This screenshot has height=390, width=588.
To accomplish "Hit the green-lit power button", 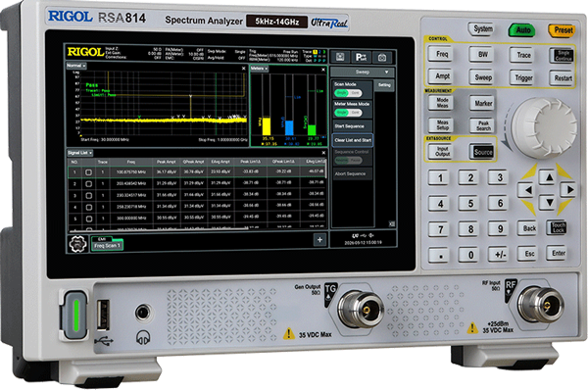I will click(x=75, y=315).
